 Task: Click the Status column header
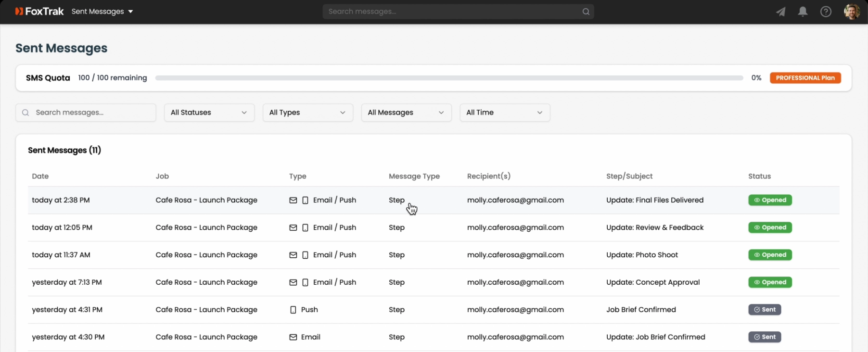point(759,176)
